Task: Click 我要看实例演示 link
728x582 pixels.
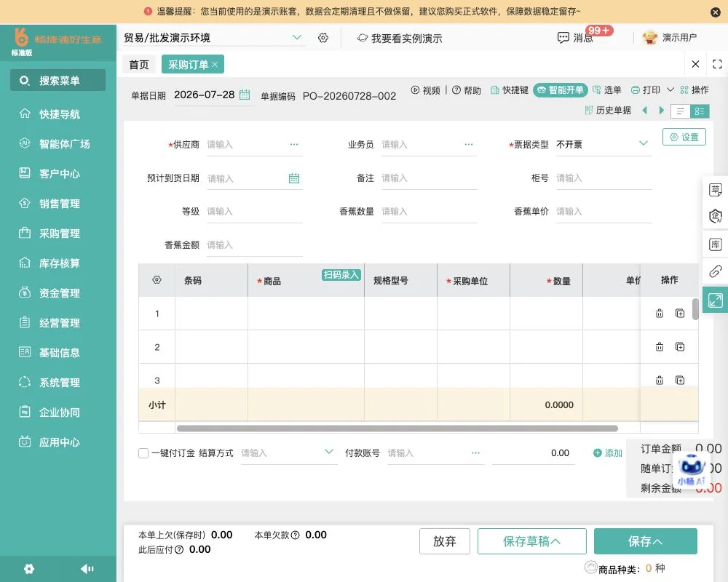Action: click(x=399, y=38)
